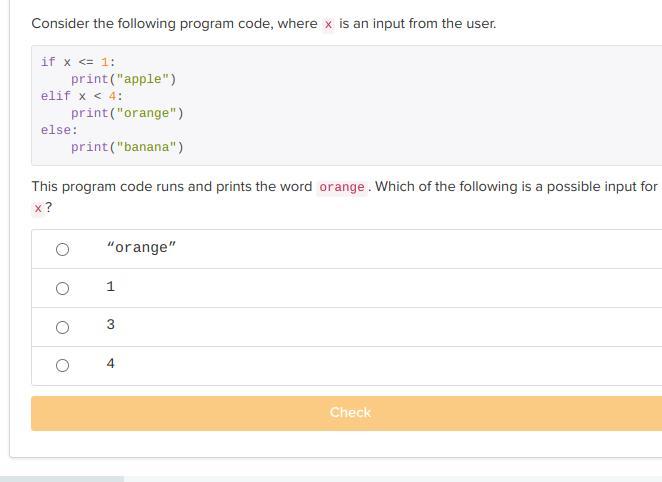The height and width of the screenshot is (482, 662).
Task: Click the inline x in the first sentence
Action: pos(328,24)
